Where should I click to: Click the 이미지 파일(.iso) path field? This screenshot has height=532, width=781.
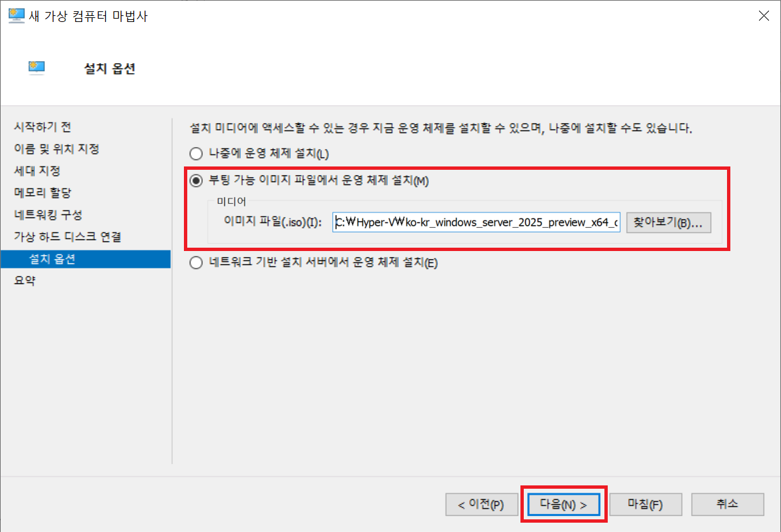click(476, 223)
